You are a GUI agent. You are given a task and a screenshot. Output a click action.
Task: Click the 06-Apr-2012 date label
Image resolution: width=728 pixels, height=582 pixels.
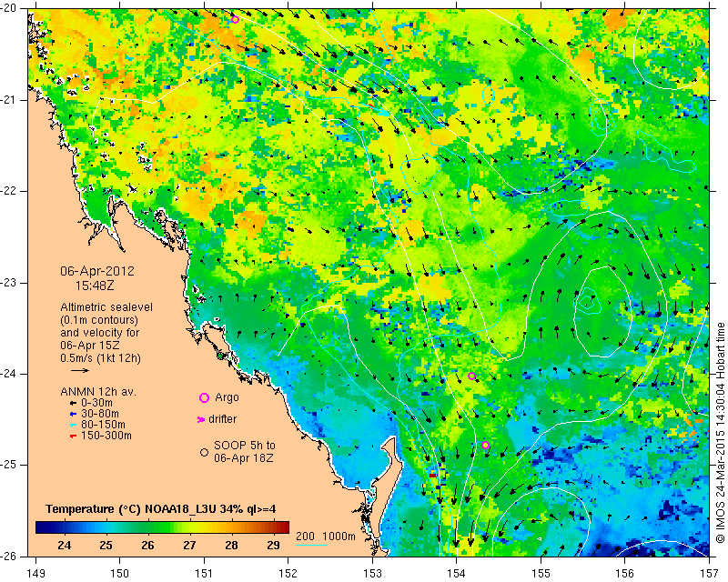tap(97, 271)
